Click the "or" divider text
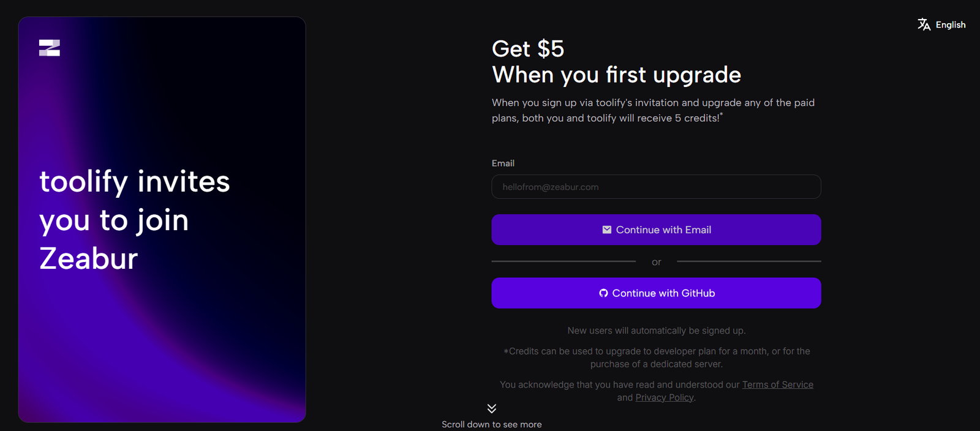980x431 pixels. coord(656,262)
